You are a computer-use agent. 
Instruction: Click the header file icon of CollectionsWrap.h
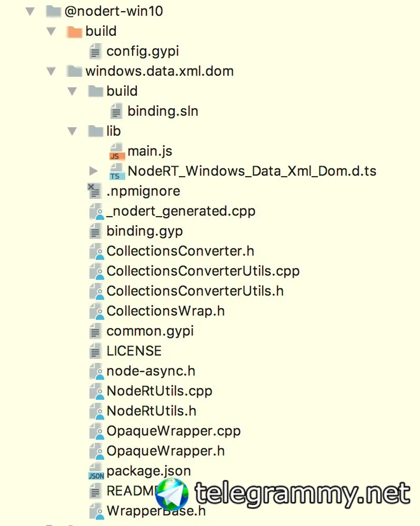pyautogui.click(x=96, y=311)
